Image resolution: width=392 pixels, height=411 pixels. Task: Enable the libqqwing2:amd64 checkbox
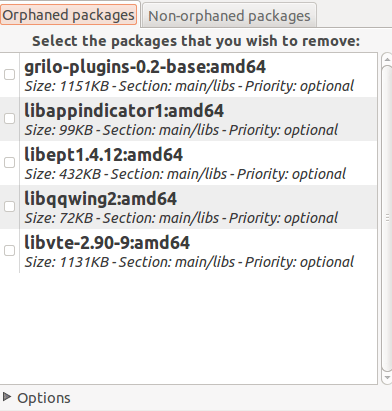pyautogui.click(x=9, y=206)
